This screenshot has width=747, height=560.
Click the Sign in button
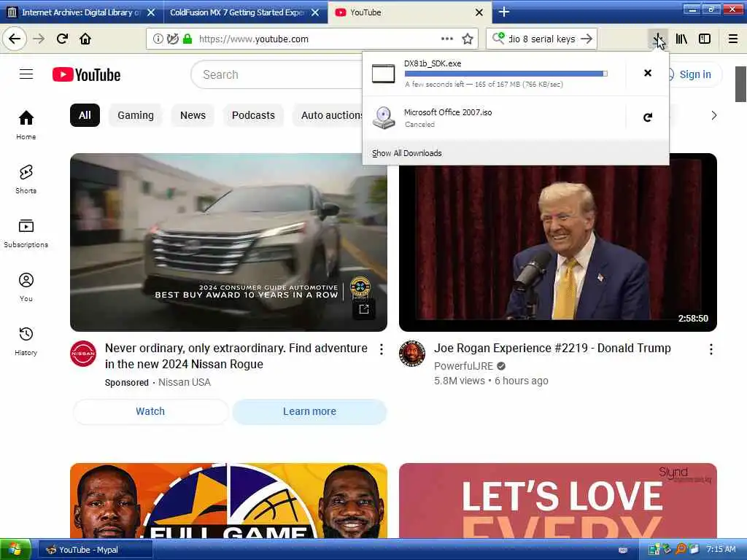694,74
